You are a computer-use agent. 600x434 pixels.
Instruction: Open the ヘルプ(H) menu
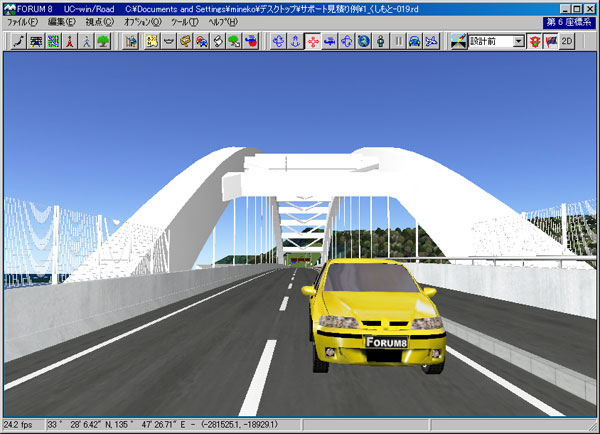223,22
